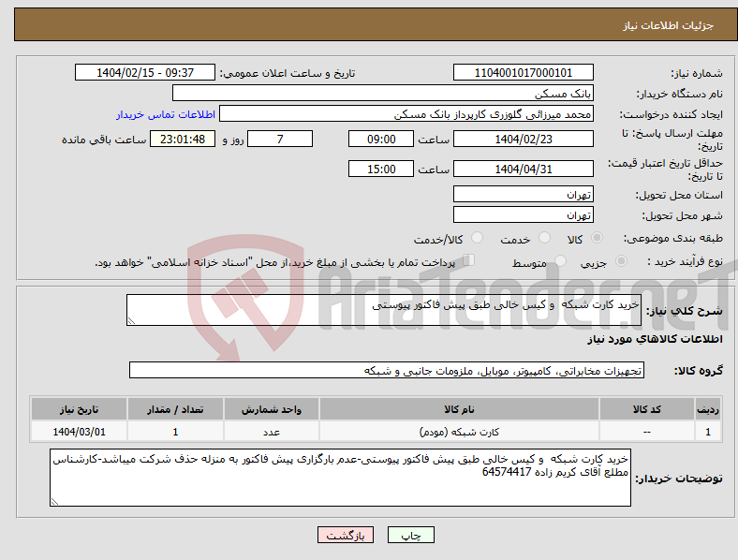The height and width of the screenshot is (560, 738).
Task: Toggle the اسناد خزانه اسلامی payment checkbox
Action: click(x=469, y=260)
